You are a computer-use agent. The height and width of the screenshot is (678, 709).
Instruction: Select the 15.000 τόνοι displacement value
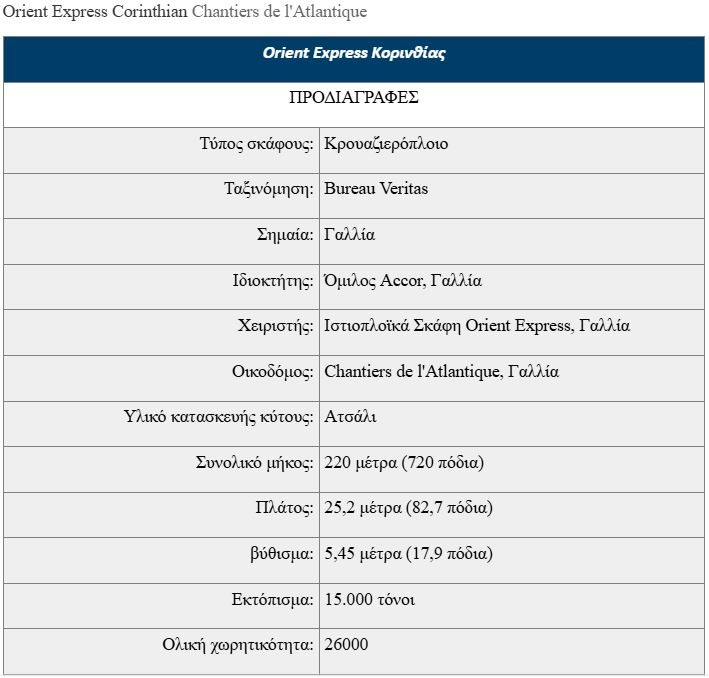tap(370, 600)
